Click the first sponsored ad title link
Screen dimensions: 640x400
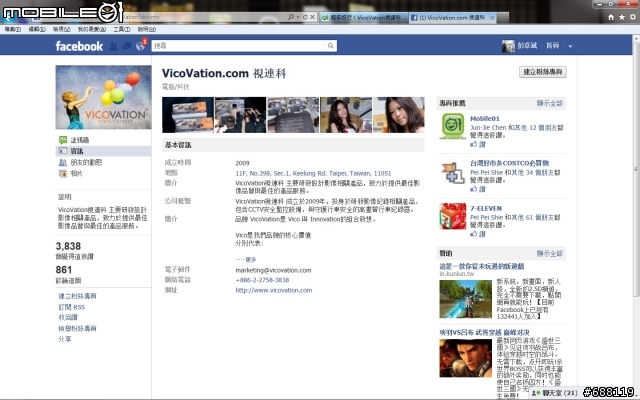482,267
